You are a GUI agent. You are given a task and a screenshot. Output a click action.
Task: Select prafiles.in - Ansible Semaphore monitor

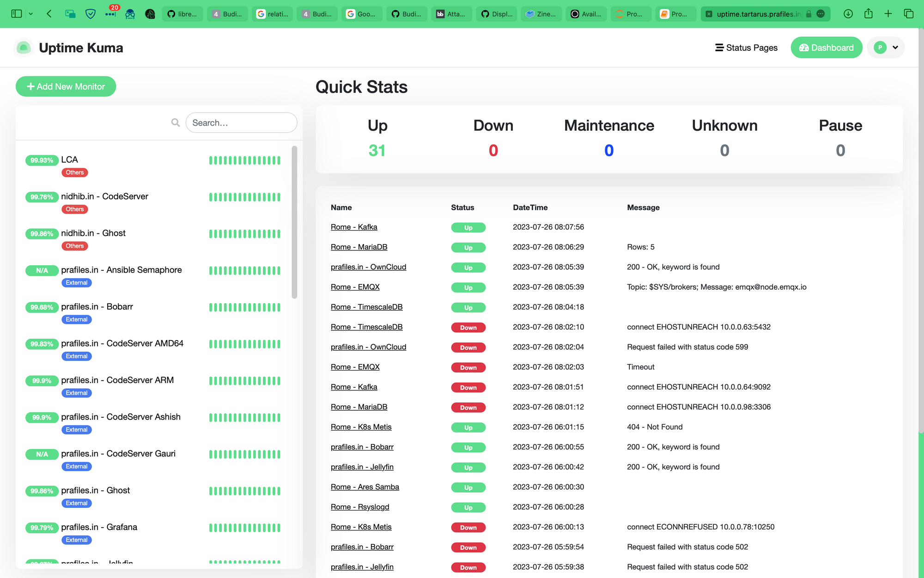[x=154, y=276]
